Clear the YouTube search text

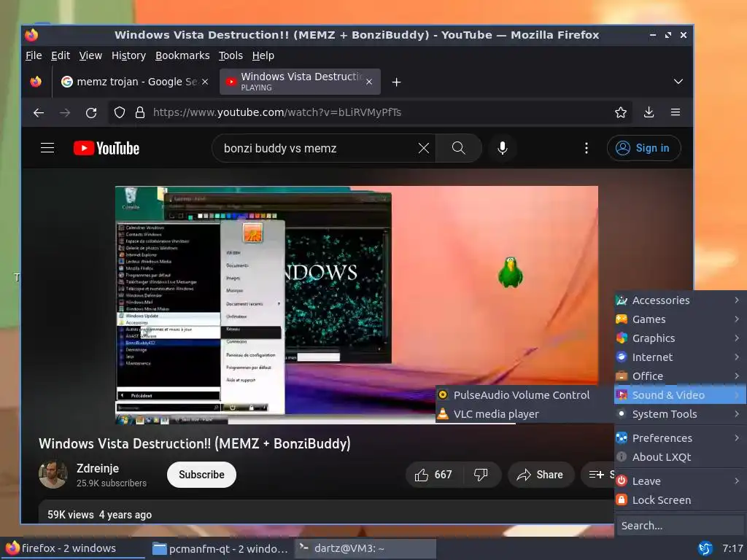[424, 148]
